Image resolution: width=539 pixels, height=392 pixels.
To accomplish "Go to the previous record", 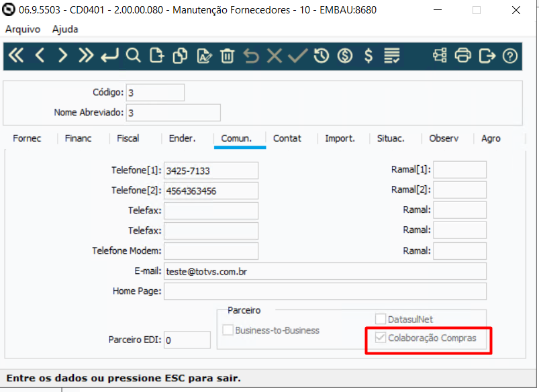I will coord(40,55).
